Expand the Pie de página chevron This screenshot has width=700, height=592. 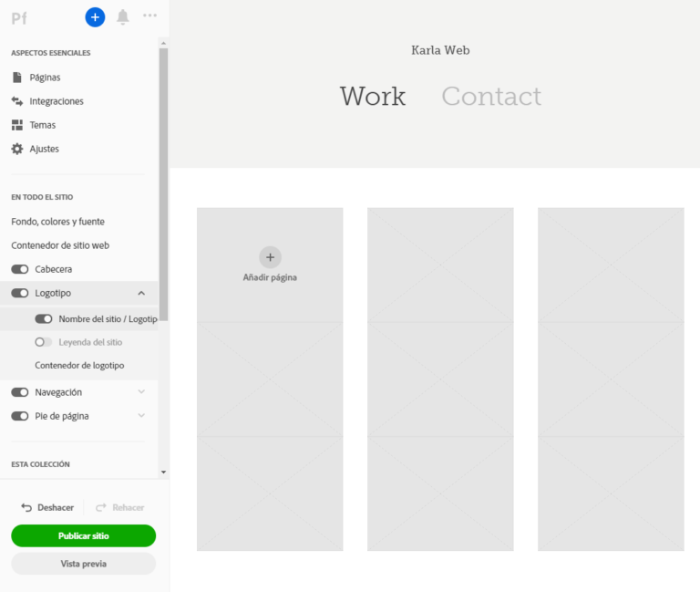pyautogui.click(x=141, y=416)
